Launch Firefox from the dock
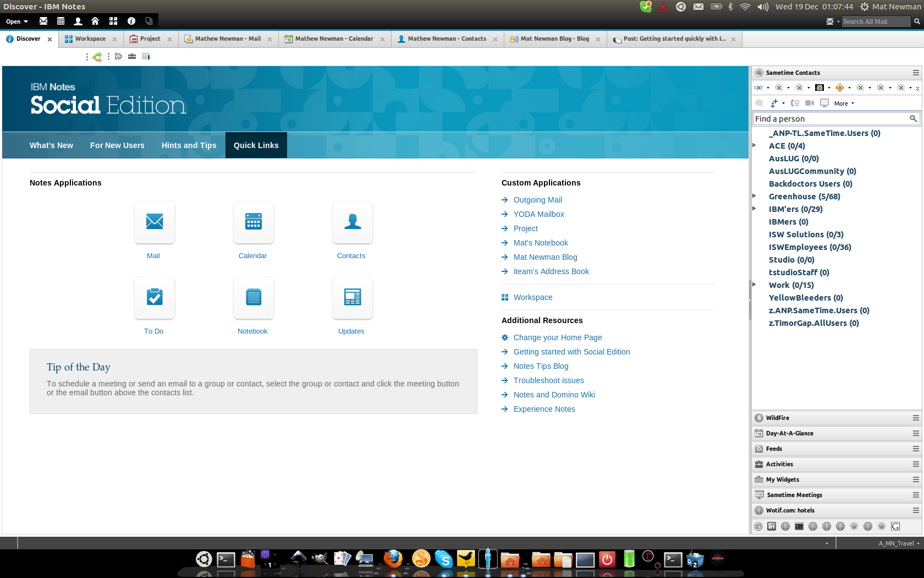Viewport: 924px width, 578px height. tap(393, 559)
